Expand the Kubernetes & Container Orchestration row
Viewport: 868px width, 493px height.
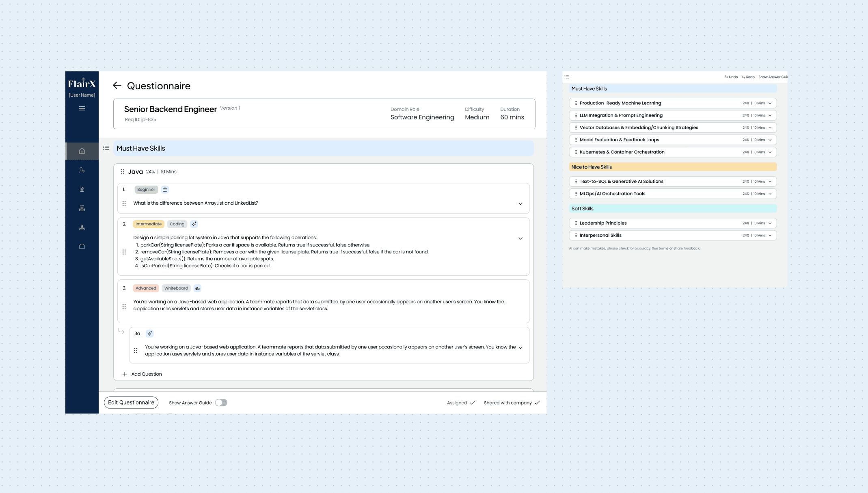tap(770, 152)
